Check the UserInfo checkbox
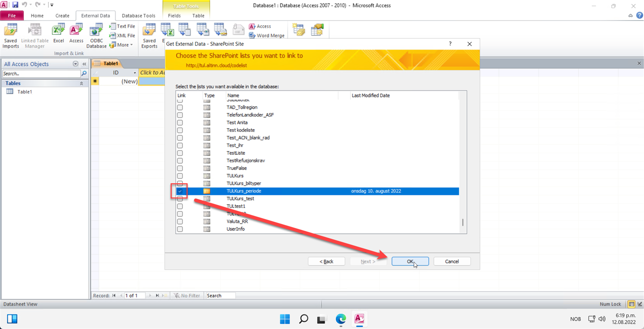The width and height of the screenshot is (644, 329). click(180, 229)
